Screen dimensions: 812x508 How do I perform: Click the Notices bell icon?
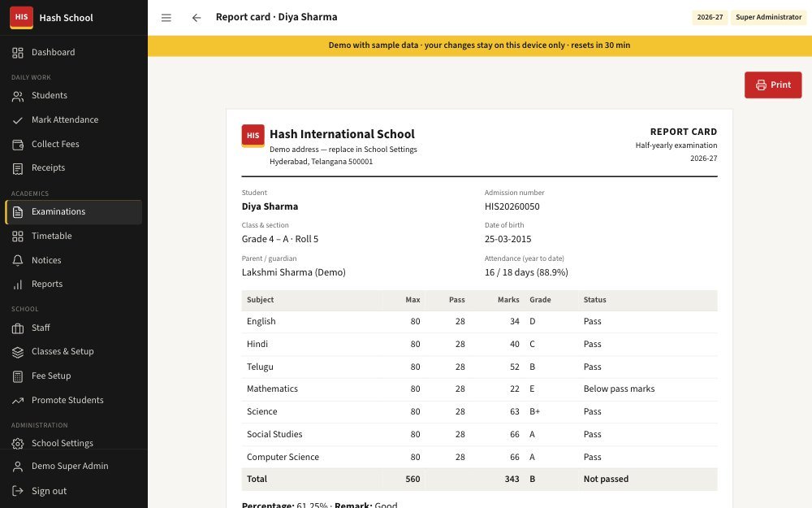pos(18,260)
